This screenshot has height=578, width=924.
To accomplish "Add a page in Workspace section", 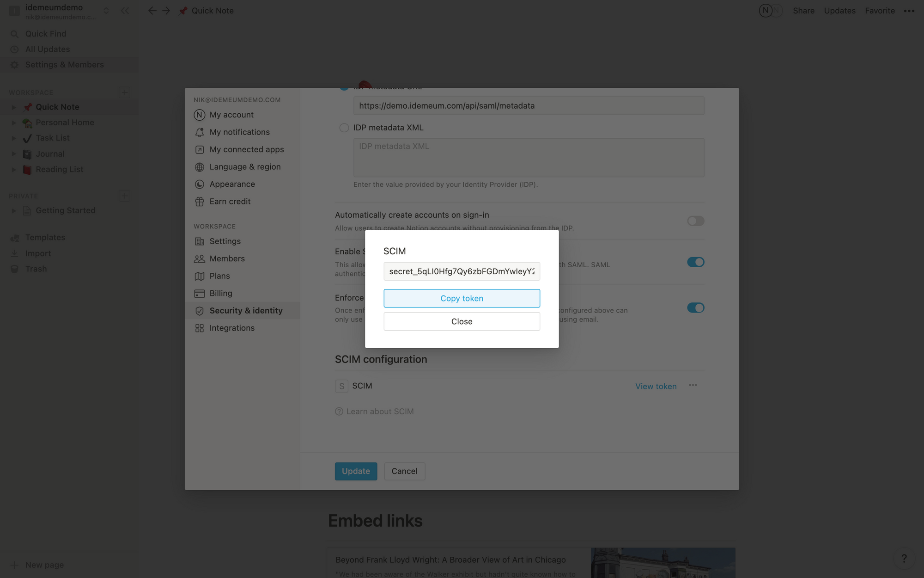I will point(124,92).
